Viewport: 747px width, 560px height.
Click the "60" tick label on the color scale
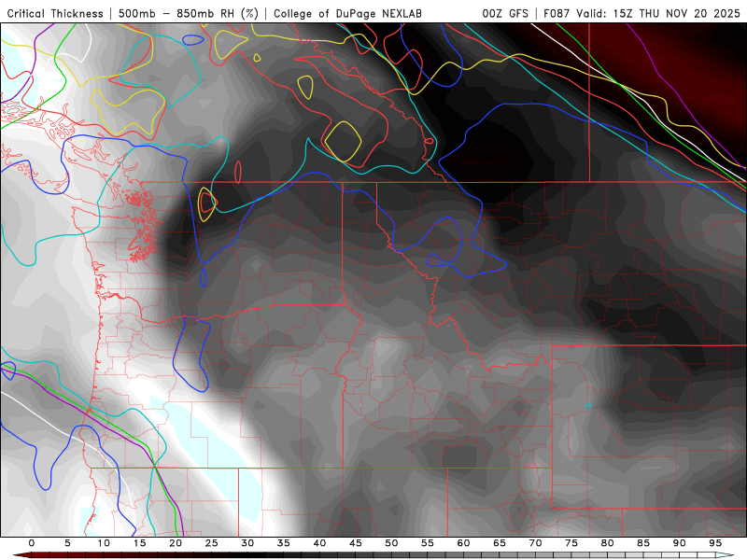(463, 543)
